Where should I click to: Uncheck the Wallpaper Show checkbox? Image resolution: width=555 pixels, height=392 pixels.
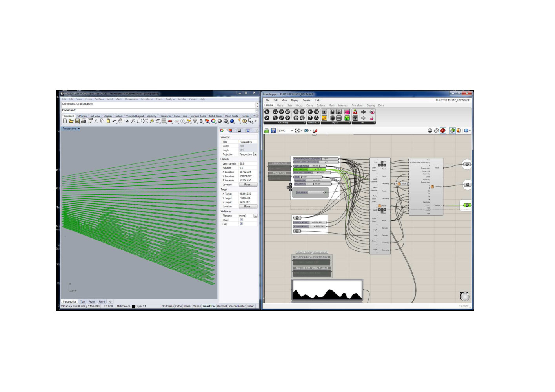241,220
